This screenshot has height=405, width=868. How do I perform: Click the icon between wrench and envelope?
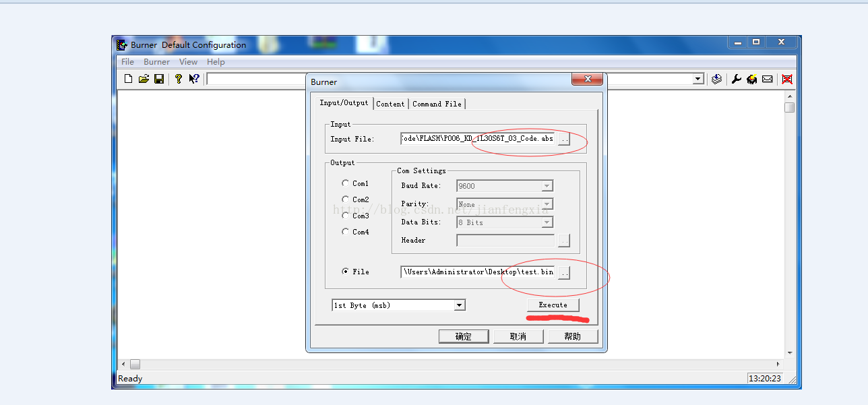pos(751,79)
